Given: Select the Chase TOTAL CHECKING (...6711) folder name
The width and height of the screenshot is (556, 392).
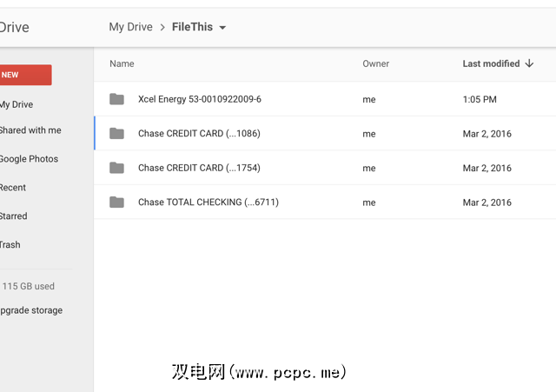Looking at the screenshot, I should pos(208,203).
